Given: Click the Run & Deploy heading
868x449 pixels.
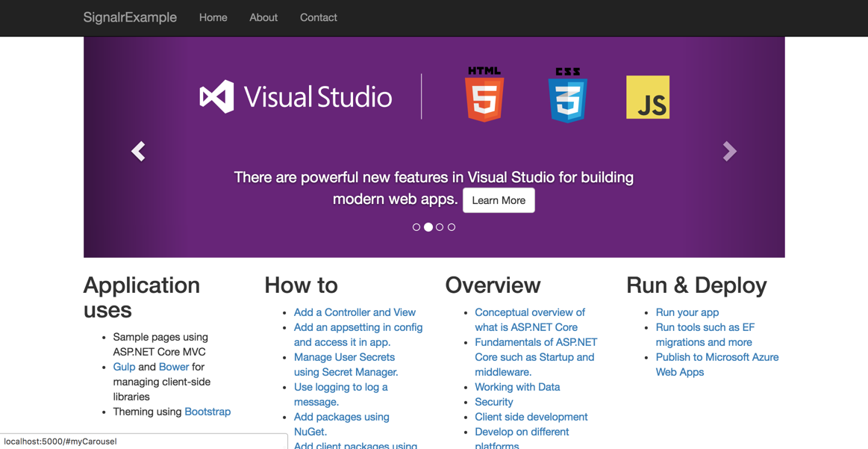Looking at the screenshot, I should (697, 285).
